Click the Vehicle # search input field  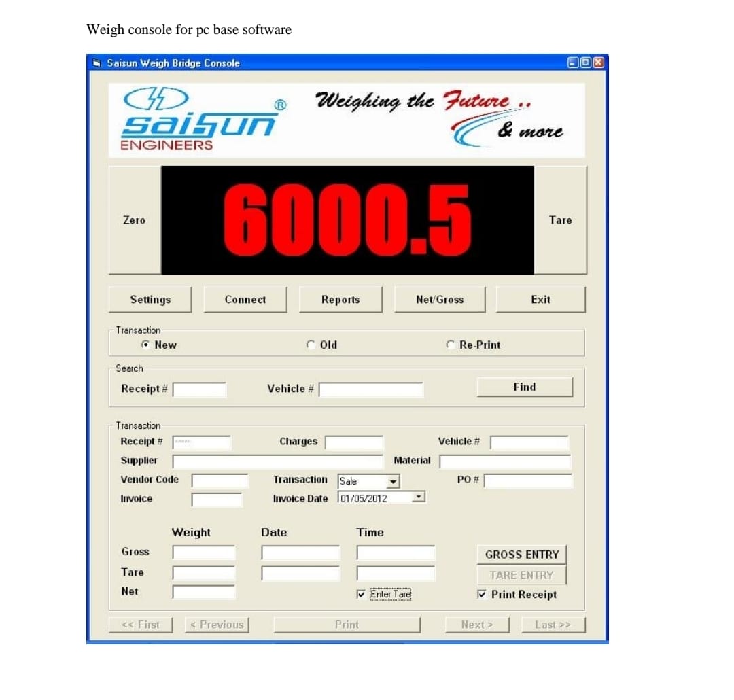[x=371, y=389]
